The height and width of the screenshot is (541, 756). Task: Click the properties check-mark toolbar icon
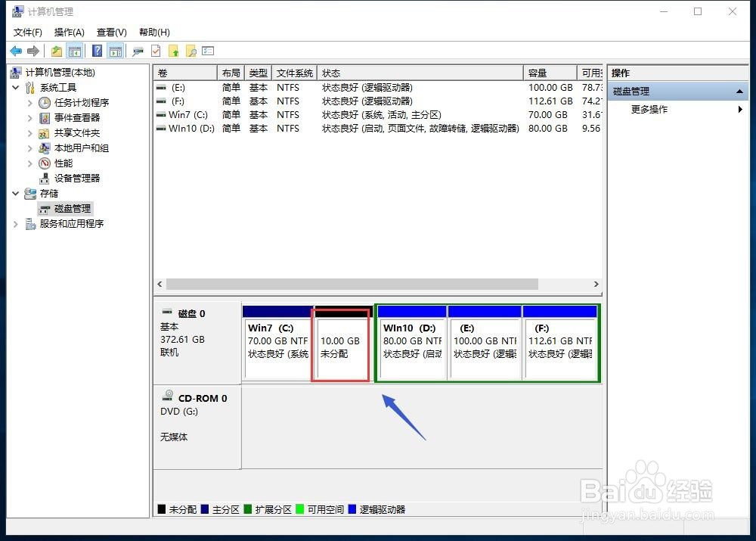point(156,51)
